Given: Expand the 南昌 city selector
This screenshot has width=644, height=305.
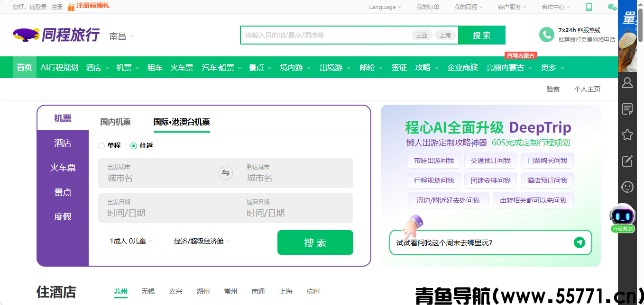Looking at the screenshot, I should pos(122,36).
